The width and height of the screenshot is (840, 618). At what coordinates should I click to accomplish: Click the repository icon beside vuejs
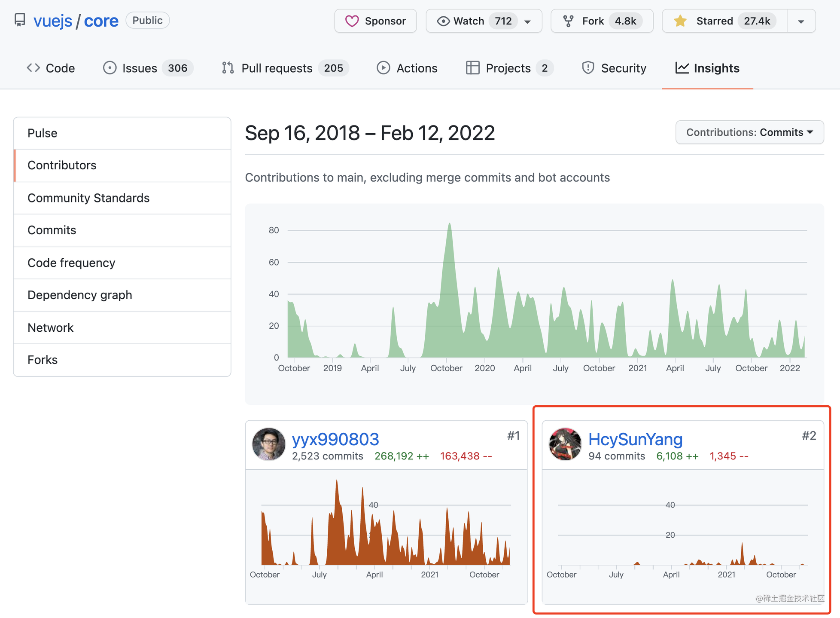[20, 20]
